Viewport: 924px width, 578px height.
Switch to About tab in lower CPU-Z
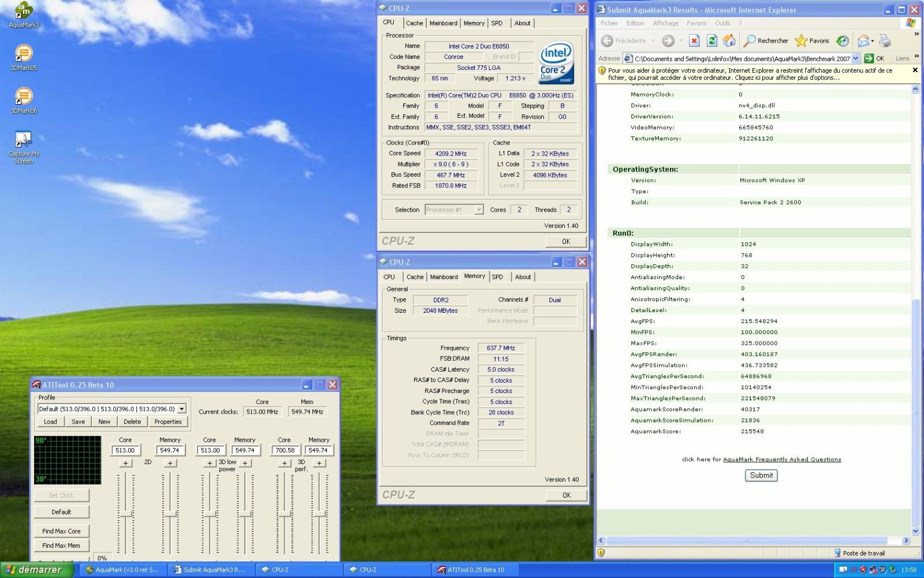click(523, 277)
